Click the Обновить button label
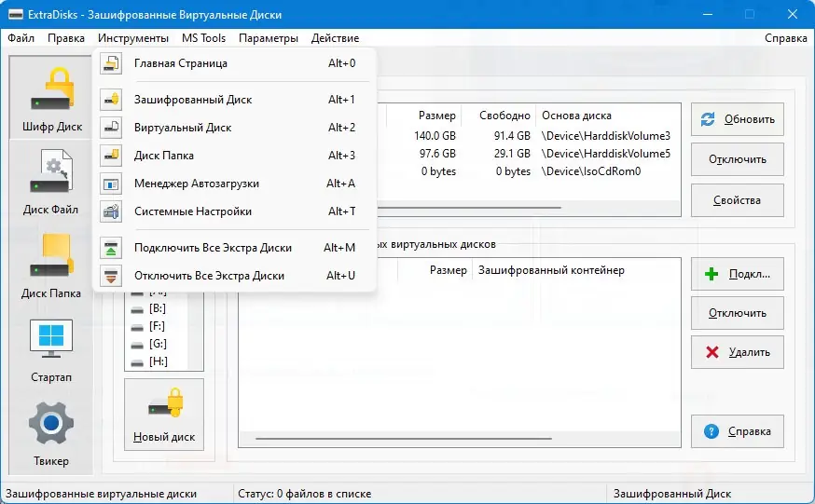Image resolution: width=815 pixels, height=504 pixels. [750, 119]
